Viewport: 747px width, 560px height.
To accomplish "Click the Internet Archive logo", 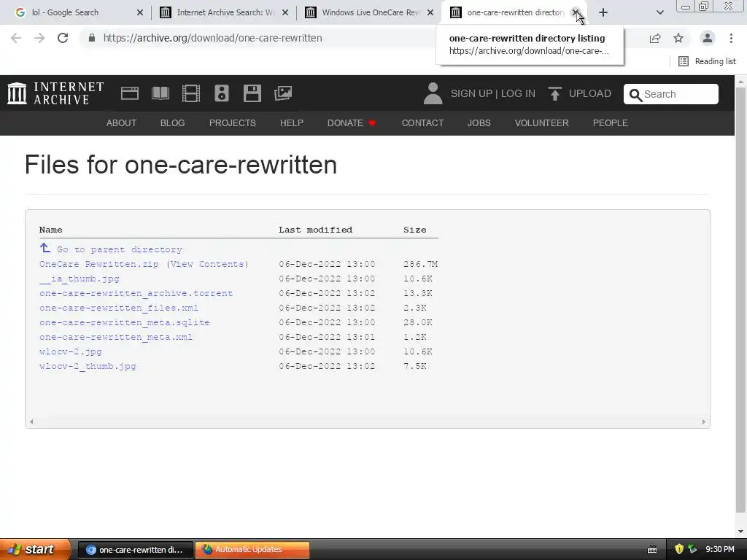I will pos(55,93).
